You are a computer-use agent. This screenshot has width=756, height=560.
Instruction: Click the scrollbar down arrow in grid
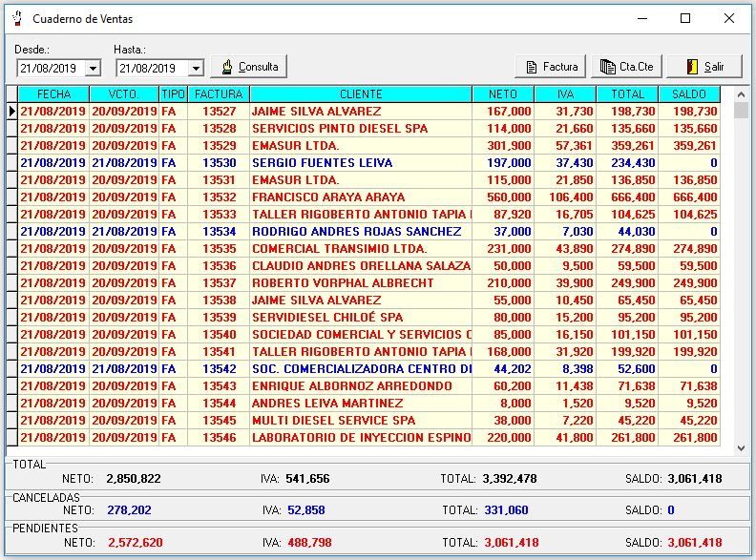(741, 446)
